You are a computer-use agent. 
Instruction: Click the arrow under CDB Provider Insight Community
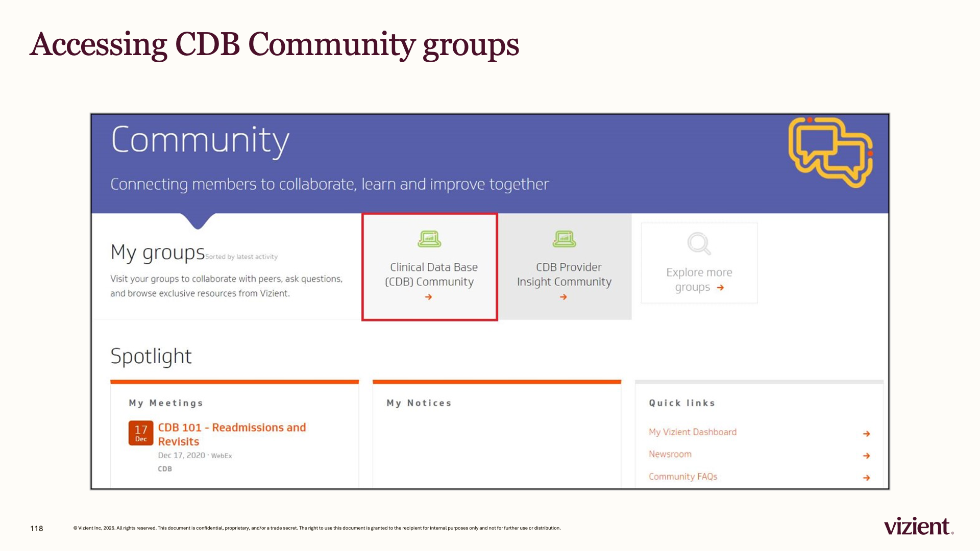pyautogui.click(x=563, y=297)
